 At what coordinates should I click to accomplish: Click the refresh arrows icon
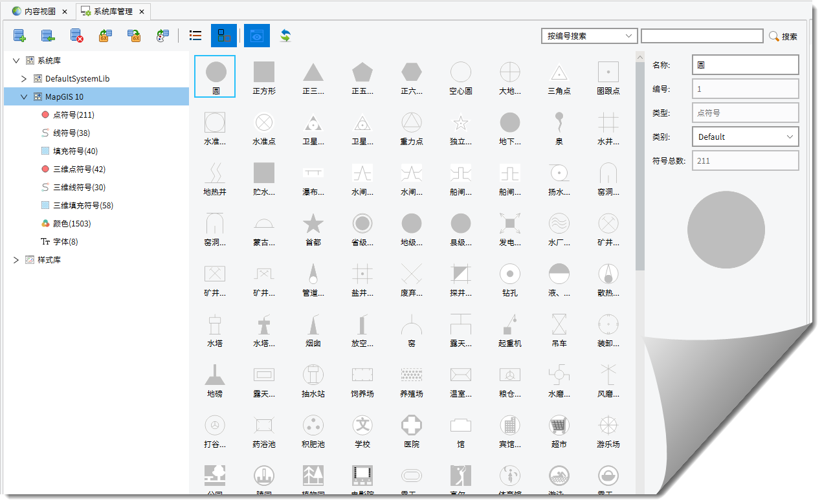tap(285, 36)
